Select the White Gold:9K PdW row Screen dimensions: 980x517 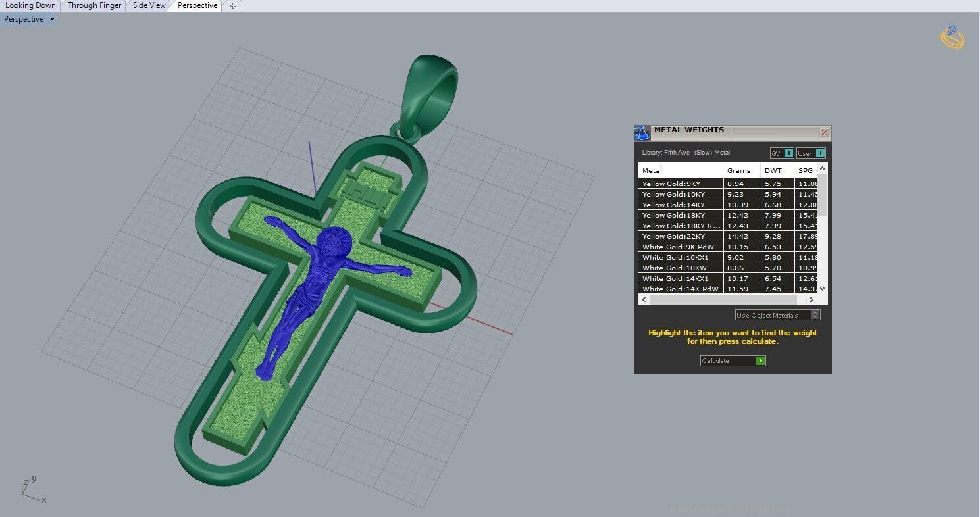(727, 247)
